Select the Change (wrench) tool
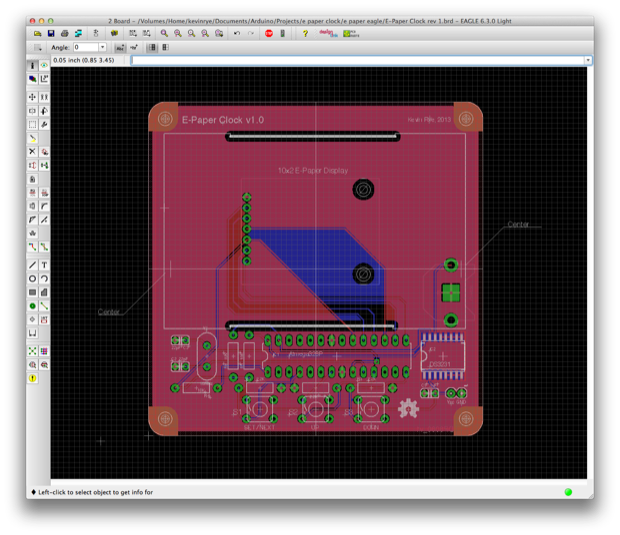Screen dimensions: 620x535 point(44,125)
